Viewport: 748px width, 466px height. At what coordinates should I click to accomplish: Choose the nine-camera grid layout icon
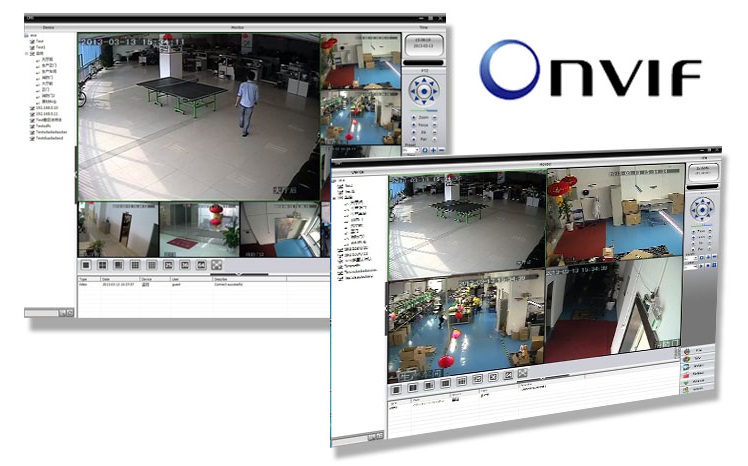135,266
